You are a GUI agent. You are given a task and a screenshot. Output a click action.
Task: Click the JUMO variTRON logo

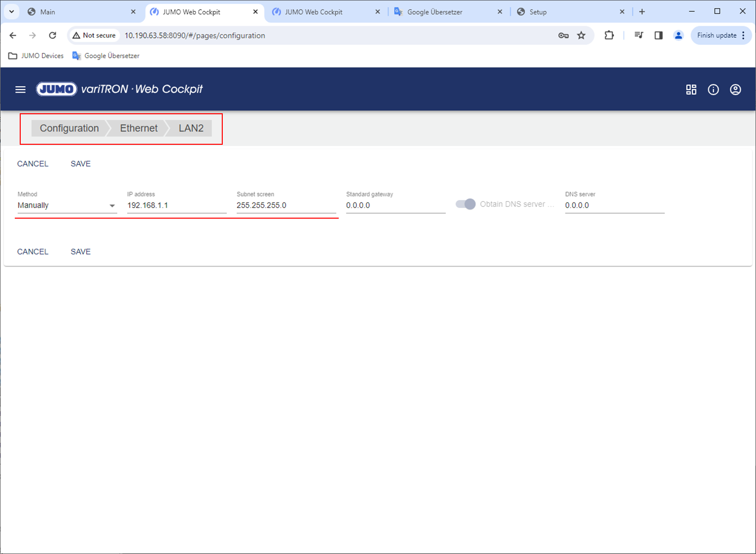(x=119, y=89)
